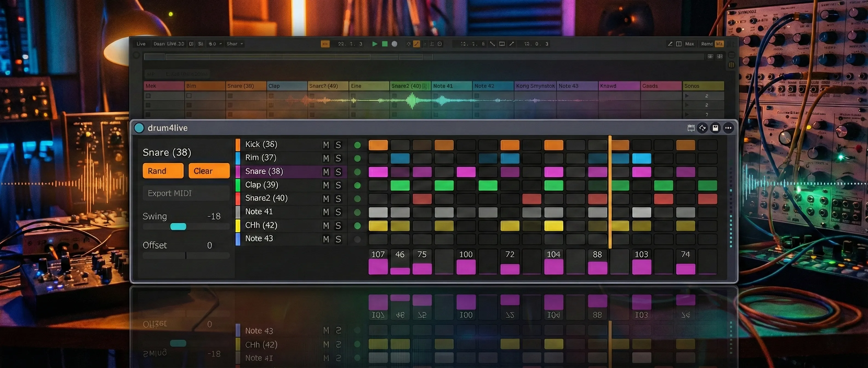Click the pencil icon left of Max

[x=670, y=44]
